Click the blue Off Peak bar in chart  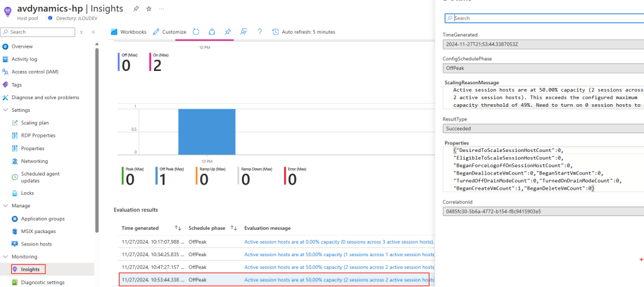tap(206, 131)
